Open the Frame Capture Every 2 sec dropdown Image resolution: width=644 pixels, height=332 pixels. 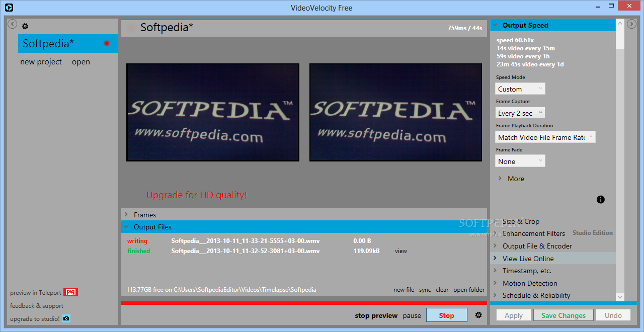[520, 113]
